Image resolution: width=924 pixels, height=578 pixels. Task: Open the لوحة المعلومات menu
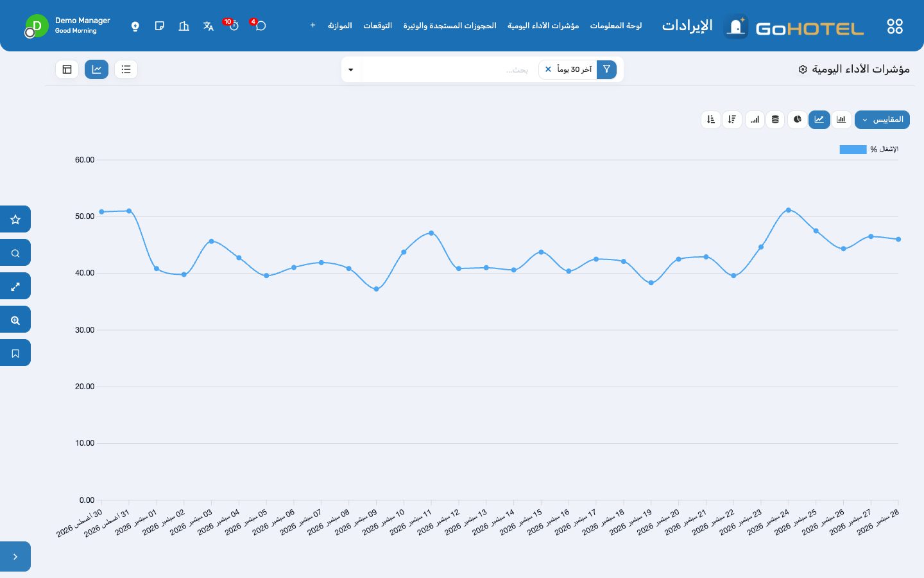(616, 26)
